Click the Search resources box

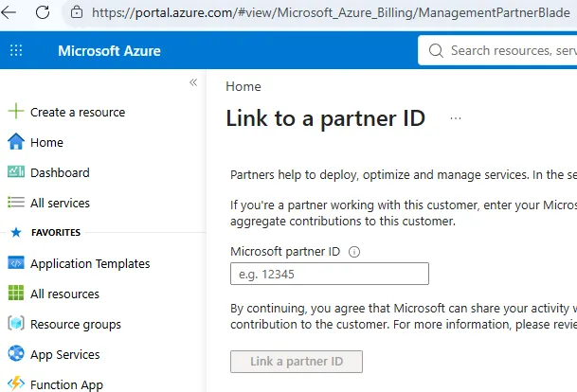[x=497, y=50]
